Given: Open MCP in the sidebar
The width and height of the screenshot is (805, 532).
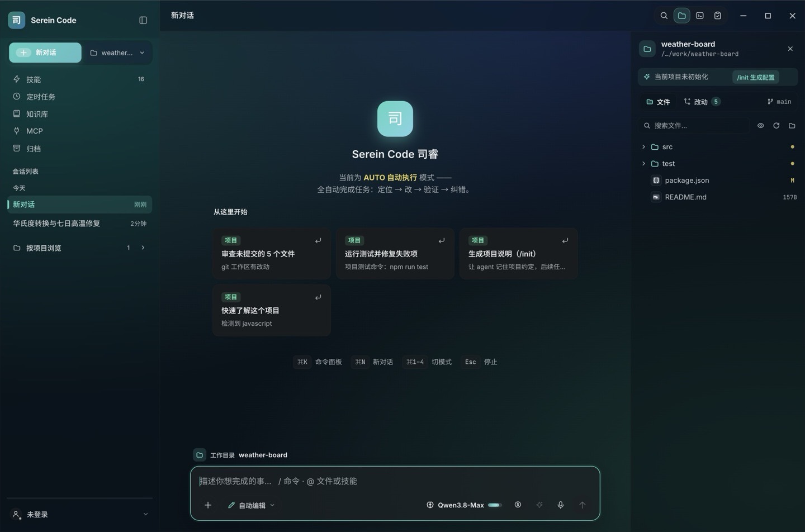Looking at the screenshot, I should [79, 131].
